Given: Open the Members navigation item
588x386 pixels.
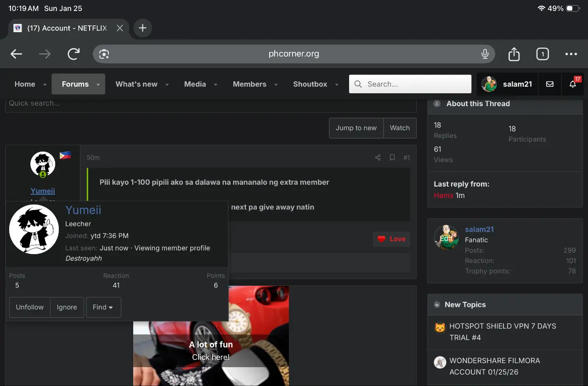Looking at the screenshot, I should pos(249,84).
